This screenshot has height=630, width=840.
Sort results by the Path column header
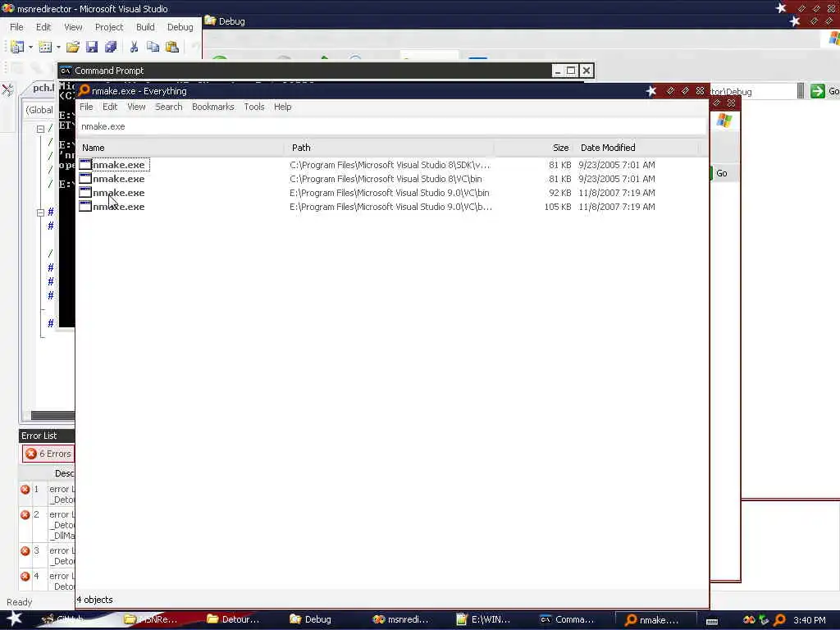tap(390, 148)
